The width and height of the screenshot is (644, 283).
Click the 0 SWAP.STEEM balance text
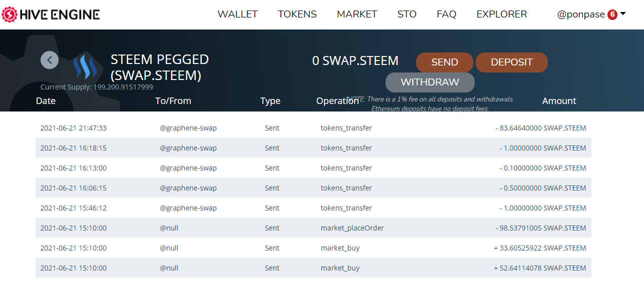(x=356, y=61)
